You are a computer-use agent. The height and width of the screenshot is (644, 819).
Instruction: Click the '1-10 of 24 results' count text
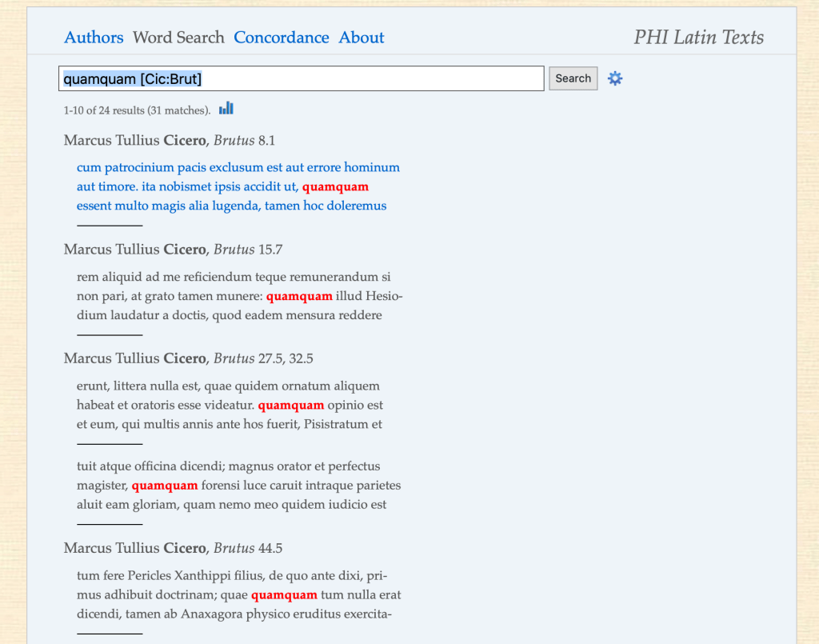(x=137, y=110)
